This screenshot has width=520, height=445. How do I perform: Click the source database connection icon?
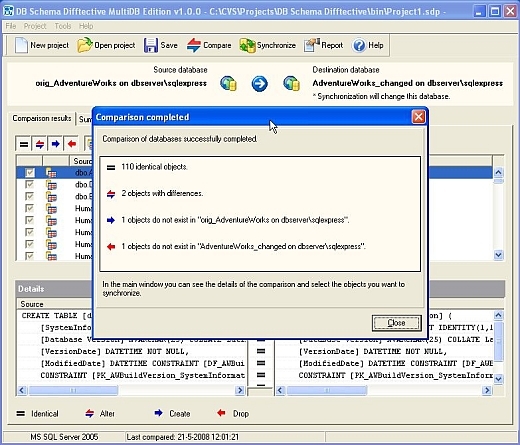pyautogui.click(x=228, y=83)
